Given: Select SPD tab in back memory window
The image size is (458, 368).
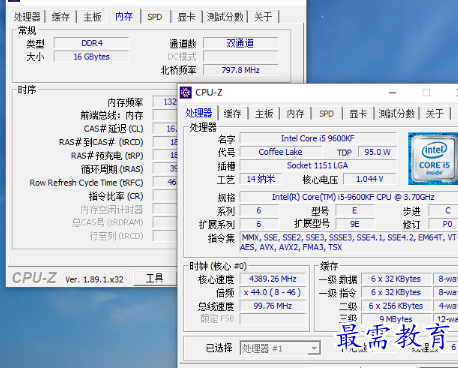Looking at the screenshot, I should pos(155,17).
